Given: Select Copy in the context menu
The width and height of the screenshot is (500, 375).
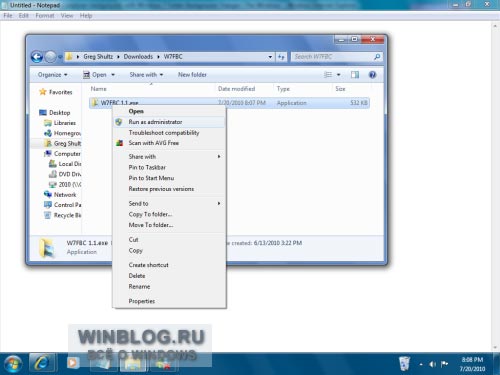Looking at the screenshot, I should coord(169,250).
